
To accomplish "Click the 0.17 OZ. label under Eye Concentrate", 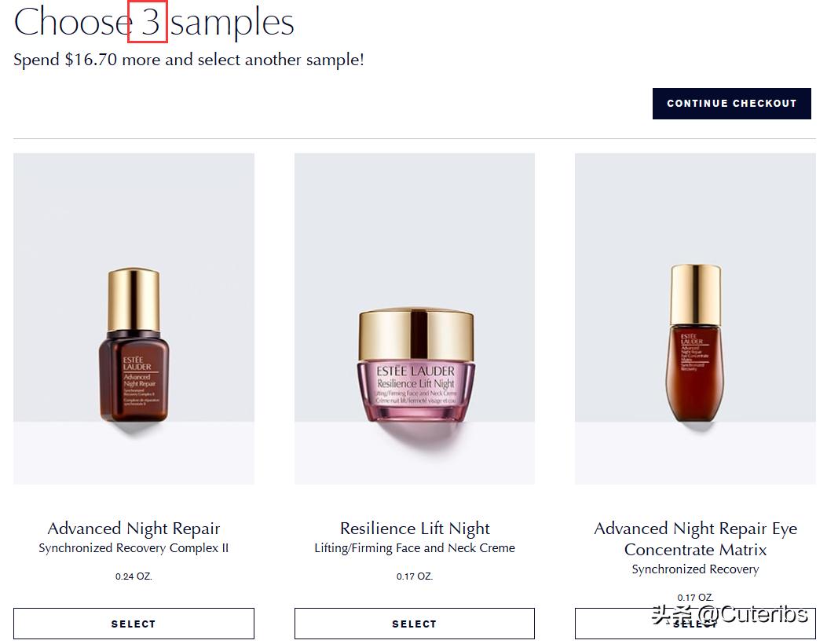I will 695,598.
